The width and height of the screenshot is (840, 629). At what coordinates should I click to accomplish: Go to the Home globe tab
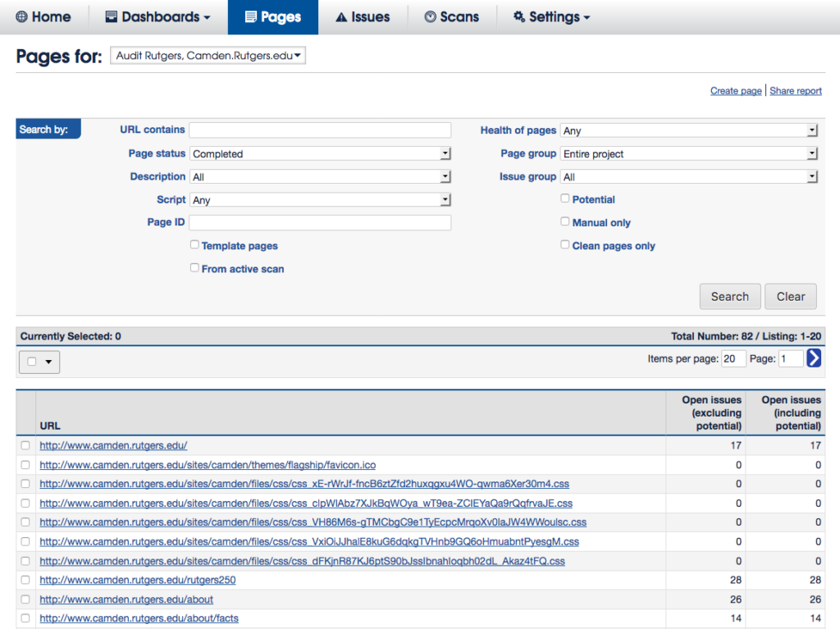coord(43,16)
